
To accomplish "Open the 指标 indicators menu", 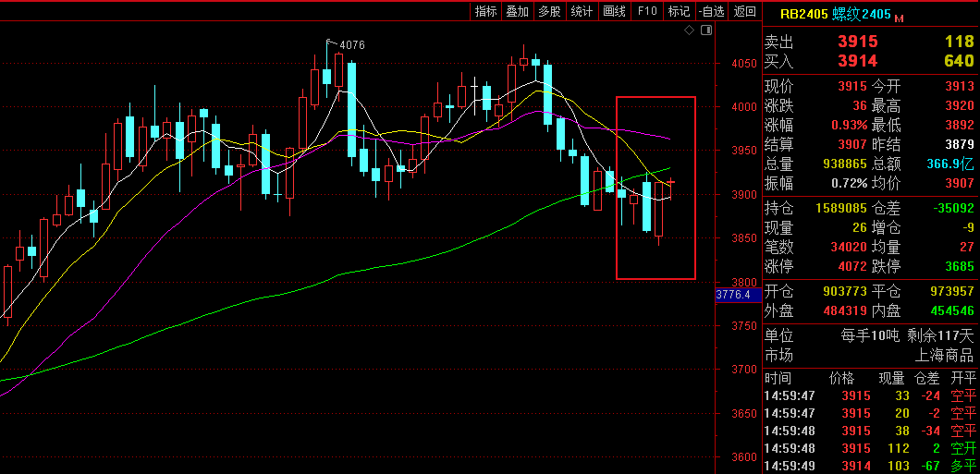I will coord(485,11).
